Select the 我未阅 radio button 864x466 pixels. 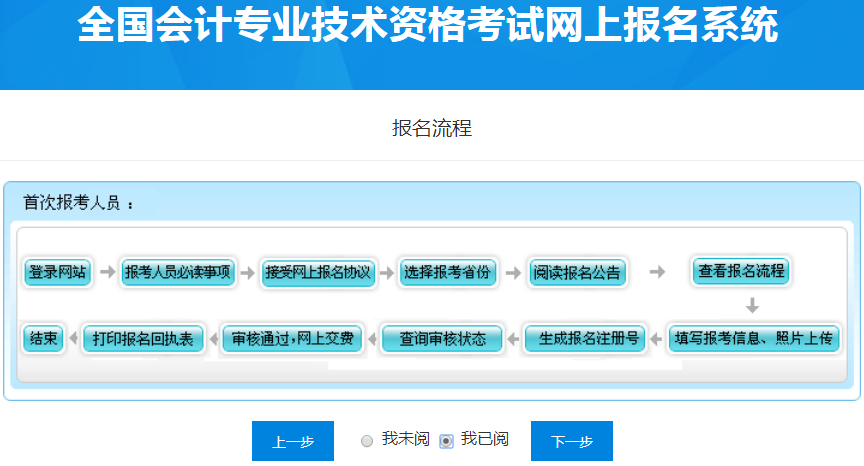[x=367, y=441]
